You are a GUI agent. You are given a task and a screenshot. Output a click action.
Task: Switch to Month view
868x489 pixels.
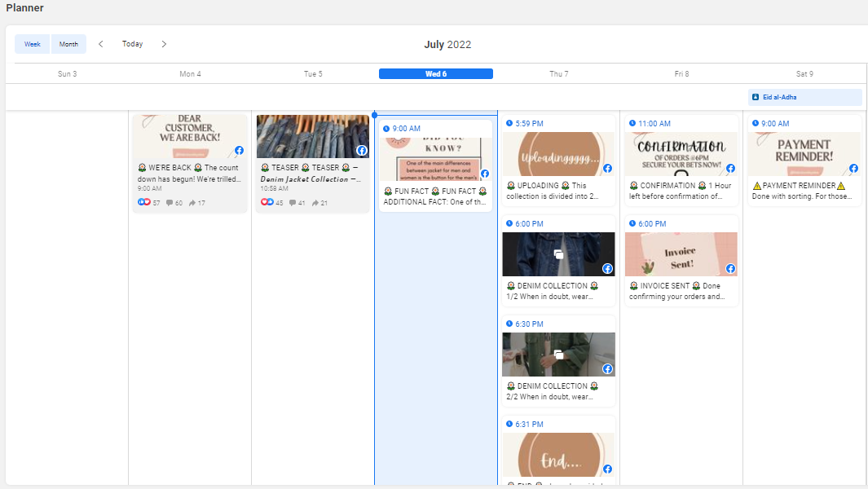coord(68,44)
